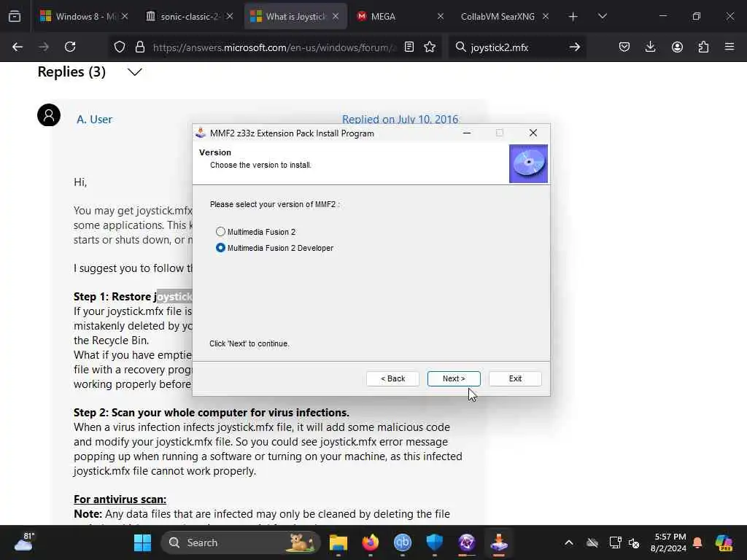The image size is (747, 560).
Task: Reload the current page
Action: pyautogui.click(x=70, y=47)
